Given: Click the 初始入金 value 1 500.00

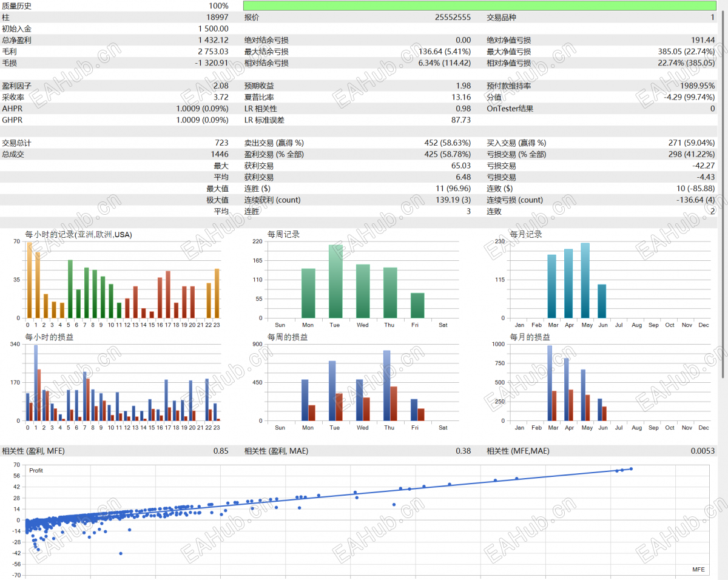Looking at the screenshot, I should [214, 29].
